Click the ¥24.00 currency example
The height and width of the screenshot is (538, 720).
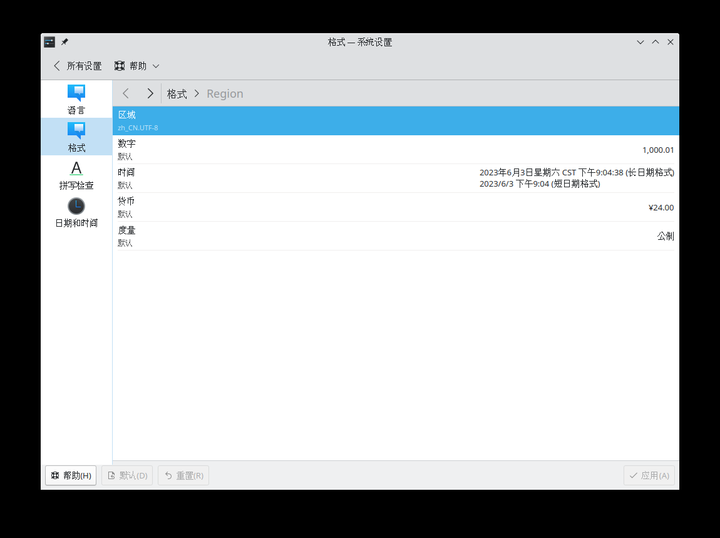pyautogui.click(x=661, y=208)
